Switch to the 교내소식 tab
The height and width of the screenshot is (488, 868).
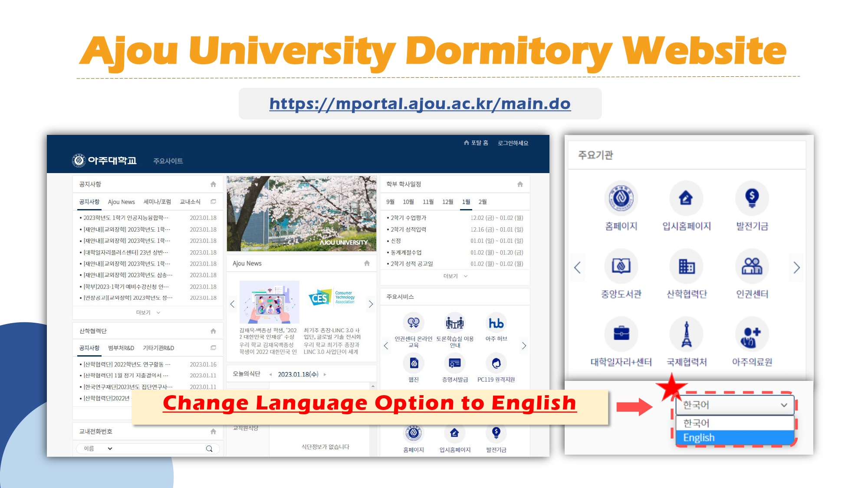[190, 202]
